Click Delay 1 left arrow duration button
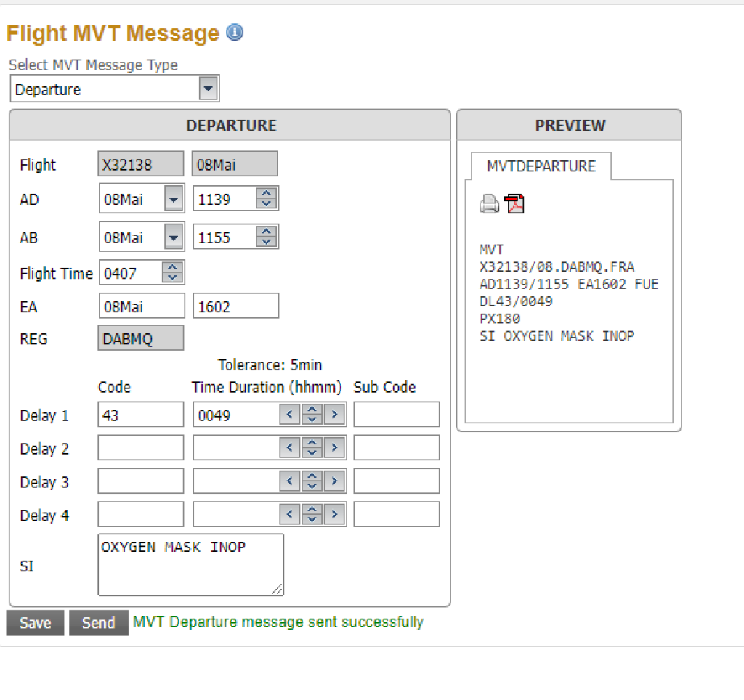Screen dimensions: 744x700 (x=289, y=415)
